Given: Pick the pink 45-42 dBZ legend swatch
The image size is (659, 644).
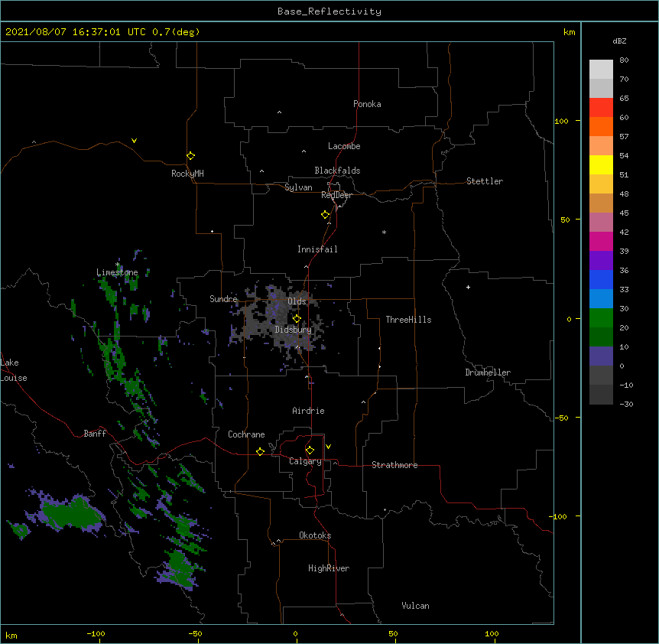Looking at the screenshot, I should (601, 223).
